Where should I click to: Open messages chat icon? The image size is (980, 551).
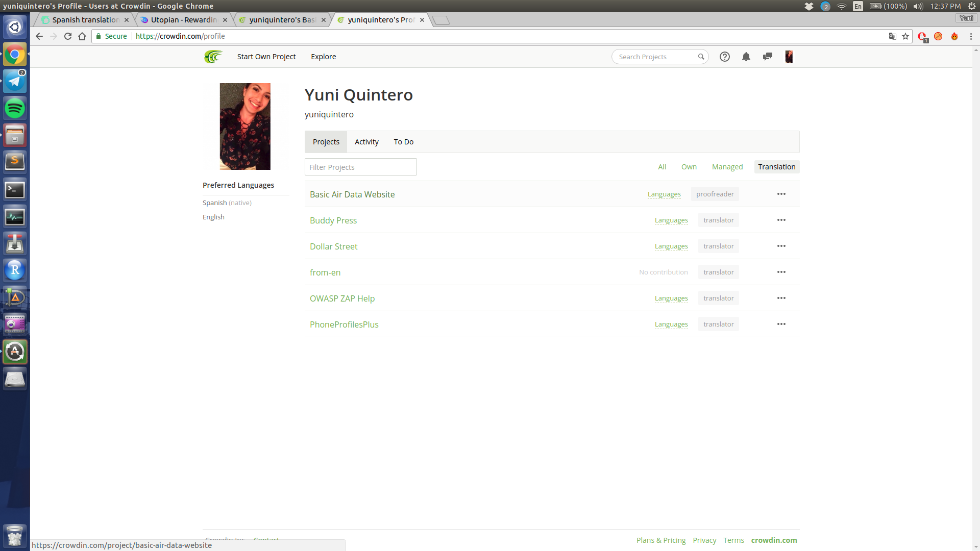point(767,57)
